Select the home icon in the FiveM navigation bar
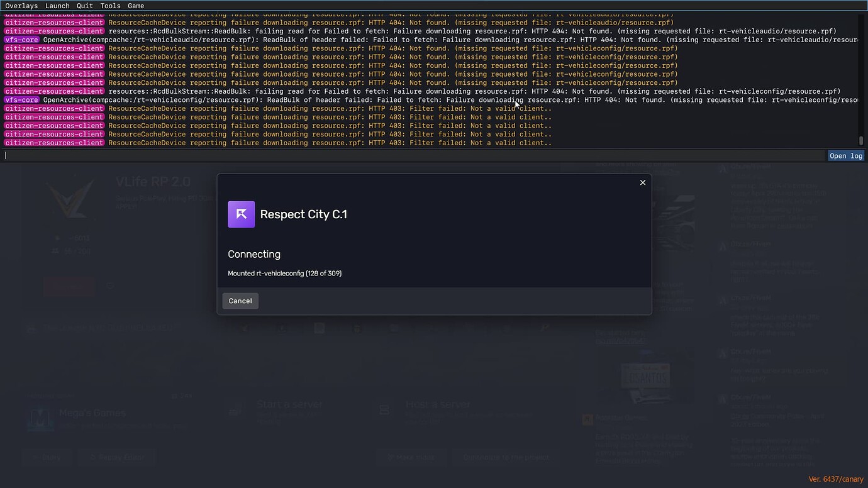868x488 pixels. point(245,328)
